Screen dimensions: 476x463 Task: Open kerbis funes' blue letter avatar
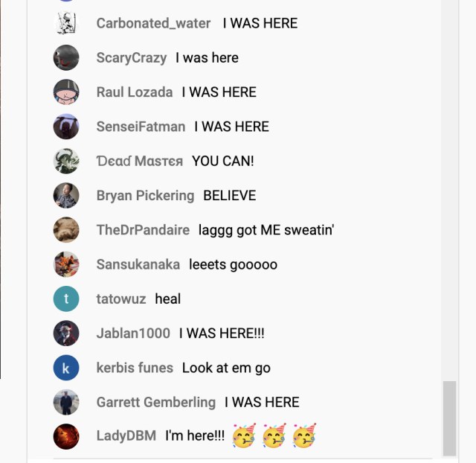pyautogui.click(x=66, y=368)
